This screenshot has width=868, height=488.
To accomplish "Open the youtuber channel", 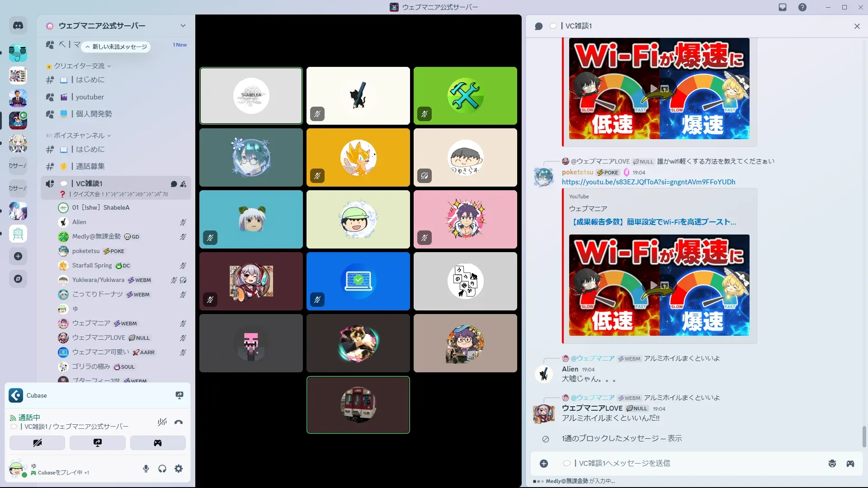I will 90,97.
